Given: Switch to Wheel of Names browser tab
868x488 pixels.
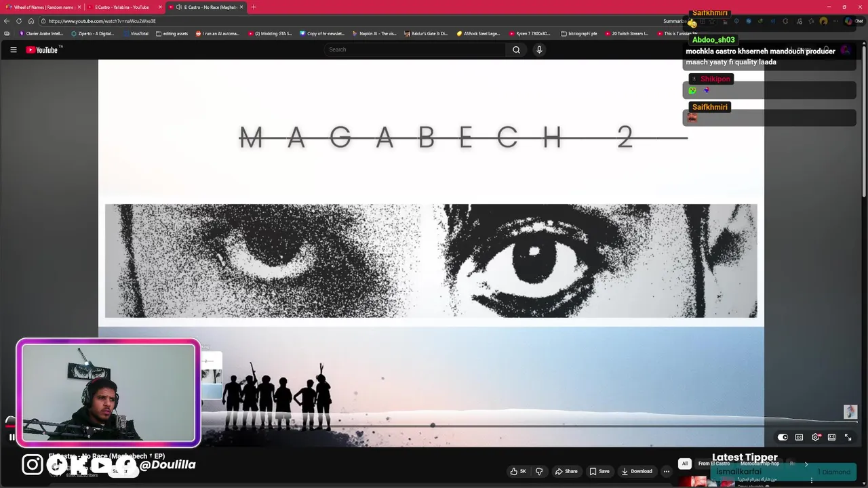Looking at the screenshot, I should [42, 7].
